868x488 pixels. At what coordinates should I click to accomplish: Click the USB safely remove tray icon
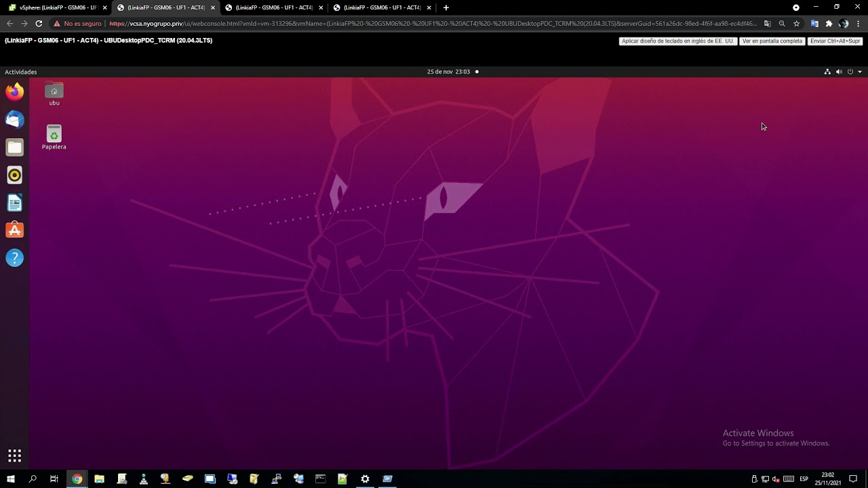(x=754, y=479)
